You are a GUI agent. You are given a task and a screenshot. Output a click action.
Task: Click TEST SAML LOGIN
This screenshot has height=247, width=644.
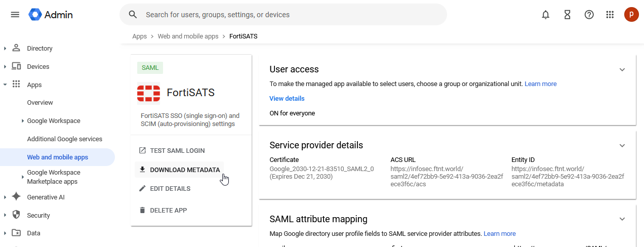pos(177,151)
